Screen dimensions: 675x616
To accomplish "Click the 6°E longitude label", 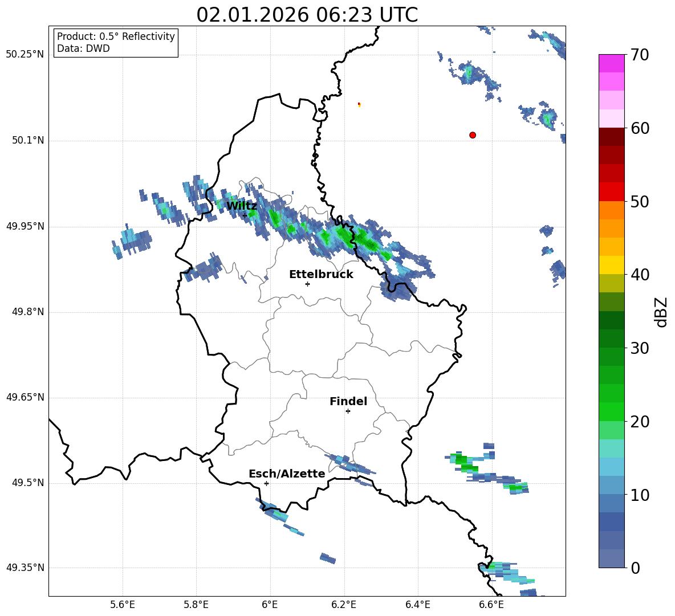I will point(270,605).
